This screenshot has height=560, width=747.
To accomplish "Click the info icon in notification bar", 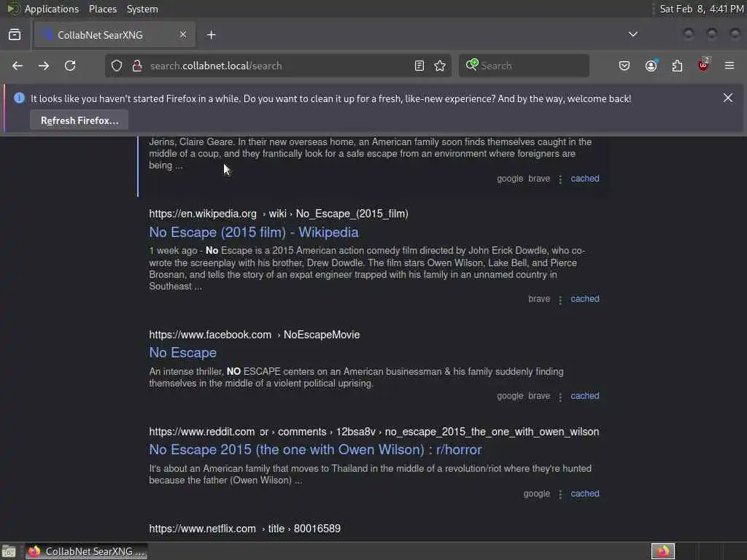I will point(19,98).
